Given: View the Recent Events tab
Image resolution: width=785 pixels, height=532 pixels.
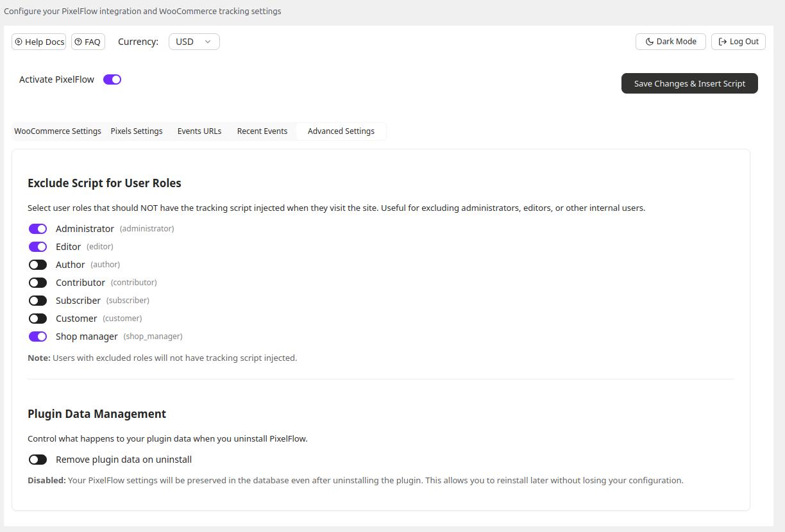Looking at the screenshot, I should coord(262,131).
